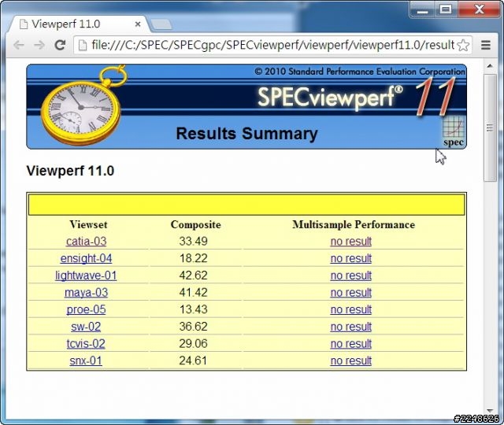The height and width of the screenshot is (425, 504).
Task: Click the address bar file URL
Action: pos(273,46)
